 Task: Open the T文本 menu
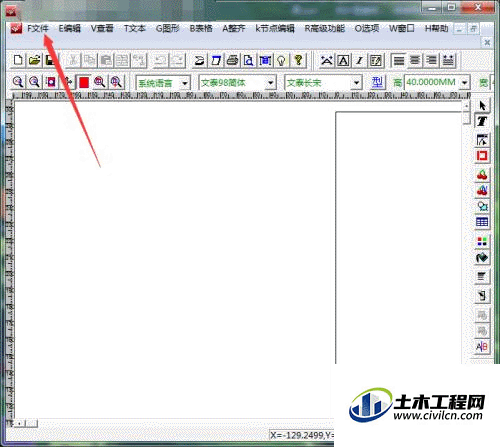pos(135,29)
